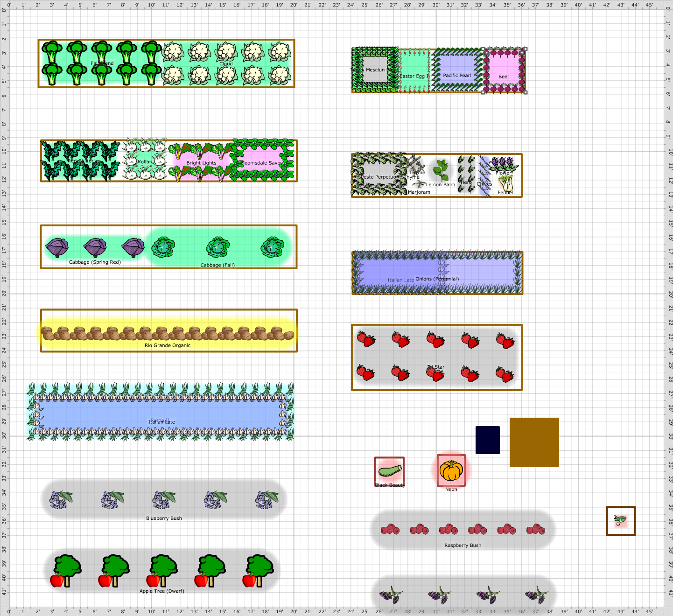Select the top-left strawberry in the Tri Star bed

(366, 339)
